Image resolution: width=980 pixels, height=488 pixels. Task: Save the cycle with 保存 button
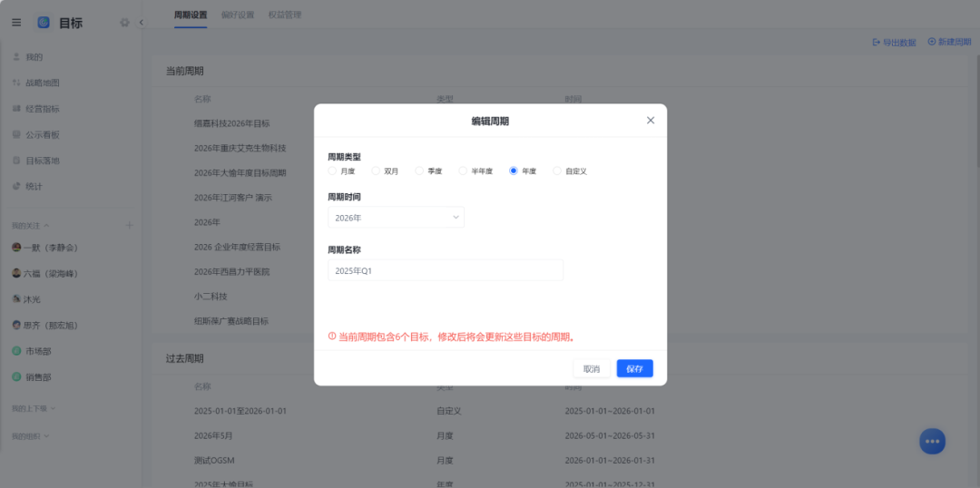pyautogui.click(x=635, y=368)
